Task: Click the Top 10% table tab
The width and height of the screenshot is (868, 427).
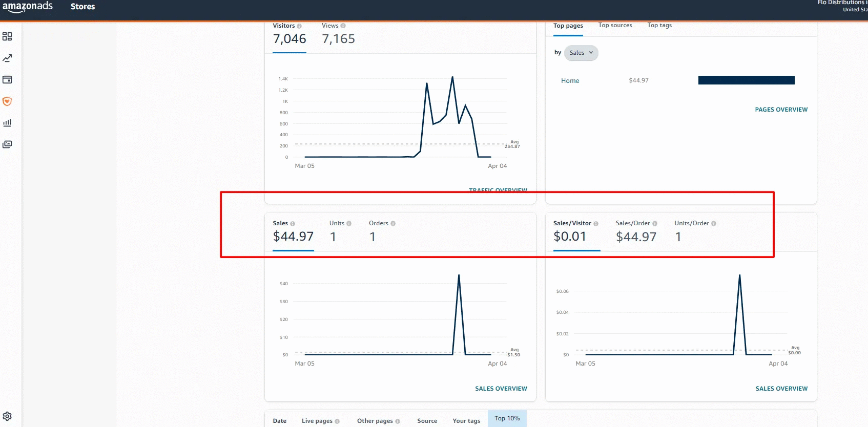Action: coord(507,418)
